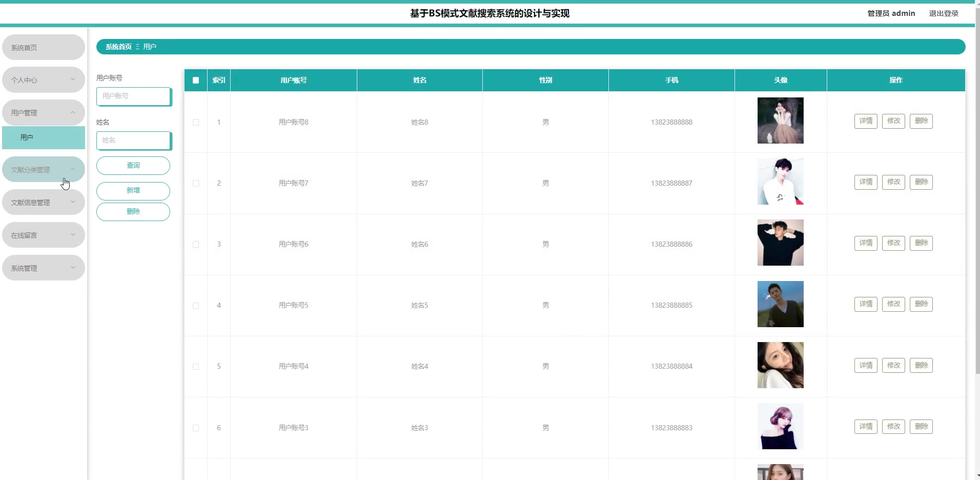Expand the 文献信息管理 sidebar menu

[44, 202]
